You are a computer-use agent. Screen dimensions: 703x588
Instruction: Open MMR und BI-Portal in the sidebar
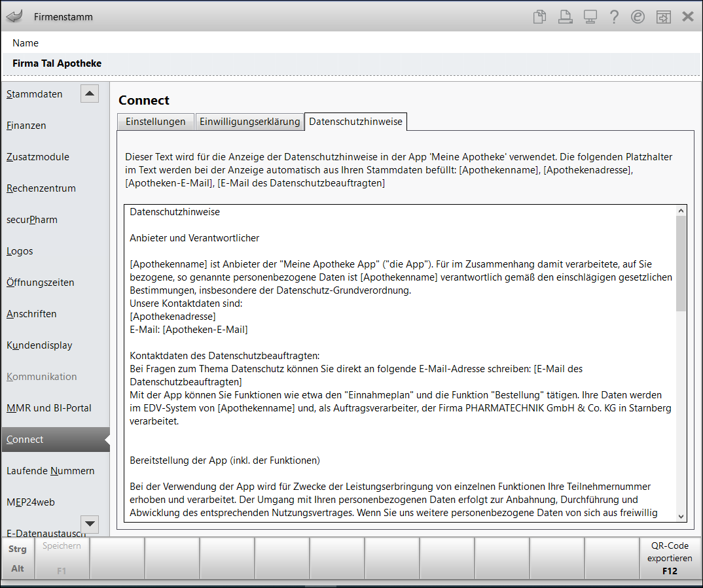pyautogui.click(x=49, y=407)
